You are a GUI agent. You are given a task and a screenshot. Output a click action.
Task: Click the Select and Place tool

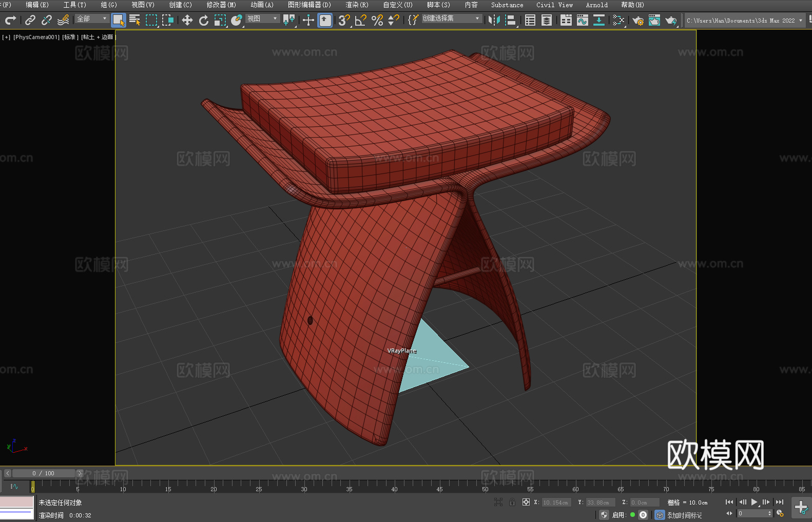[237, 20]
